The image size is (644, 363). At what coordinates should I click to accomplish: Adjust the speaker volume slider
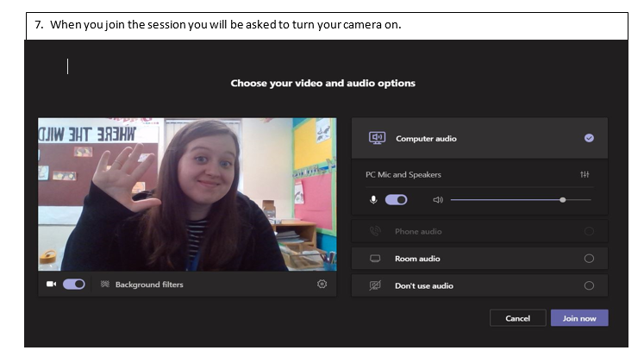pos(563,199)
